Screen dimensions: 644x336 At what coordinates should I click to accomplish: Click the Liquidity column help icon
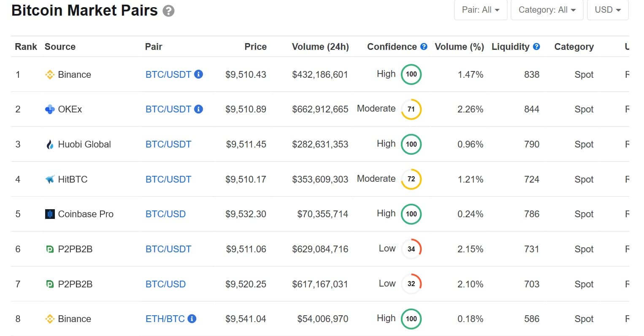[536, 46]
